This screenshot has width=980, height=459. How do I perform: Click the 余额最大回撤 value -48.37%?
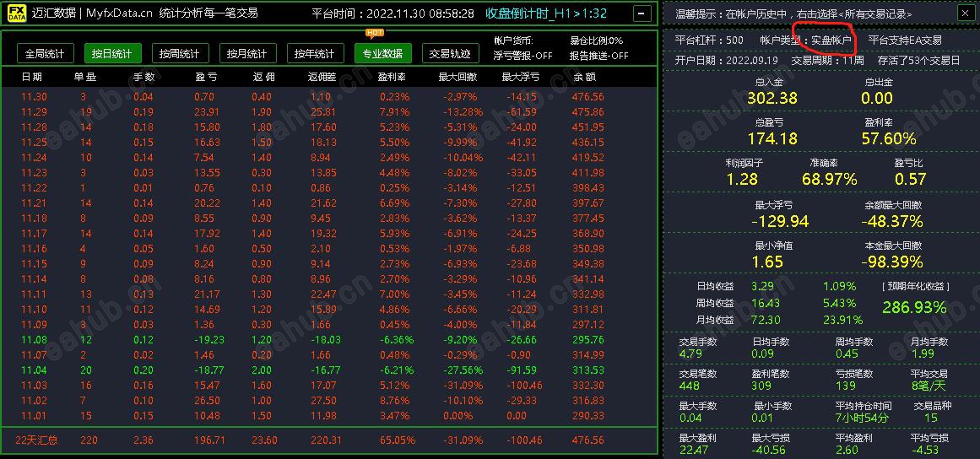point(892,221)
